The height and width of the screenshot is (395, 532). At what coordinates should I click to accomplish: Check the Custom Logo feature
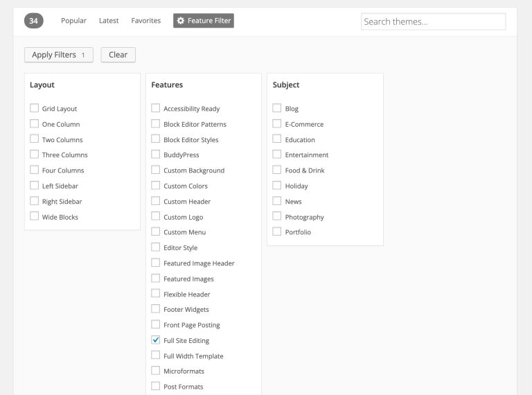click(155, 216)
